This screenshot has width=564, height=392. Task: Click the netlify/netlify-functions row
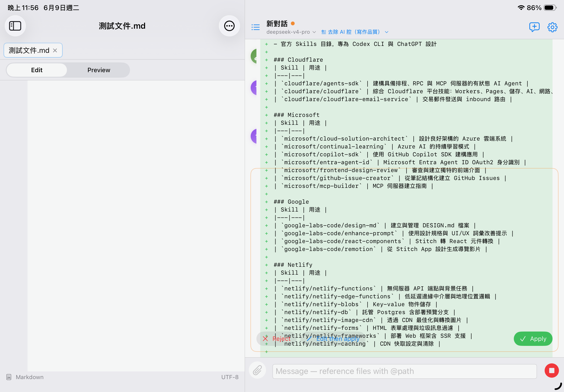coord(374,289)
